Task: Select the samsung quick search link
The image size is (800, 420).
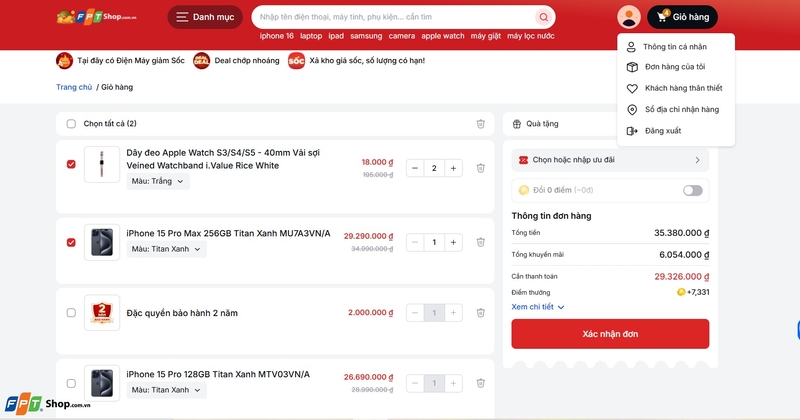Action: coord(366,36)
